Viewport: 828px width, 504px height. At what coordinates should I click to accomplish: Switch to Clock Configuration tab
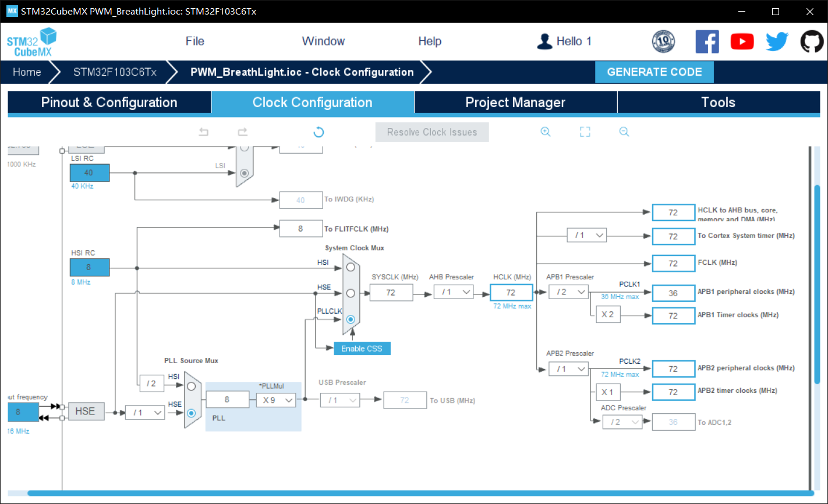click(313, 102)
